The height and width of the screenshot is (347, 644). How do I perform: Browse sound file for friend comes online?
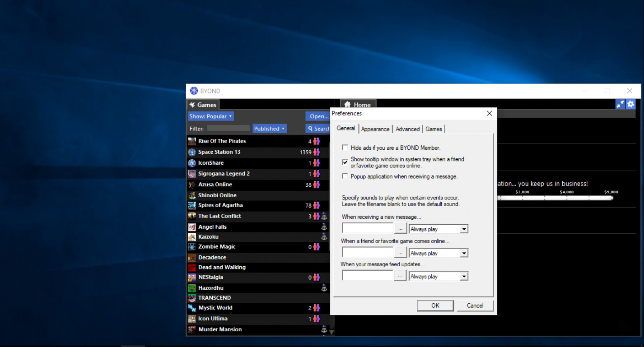[400, 253]
